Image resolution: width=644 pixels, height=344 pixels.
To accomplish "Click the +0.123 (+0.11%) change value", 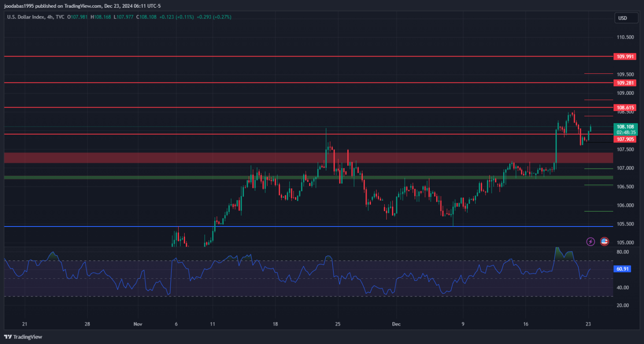I will click(x=176, y=17).
